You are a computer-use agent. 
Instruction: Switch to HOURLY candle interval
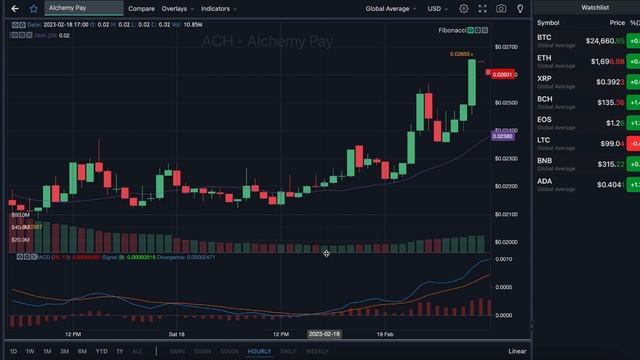click(259, 351)
